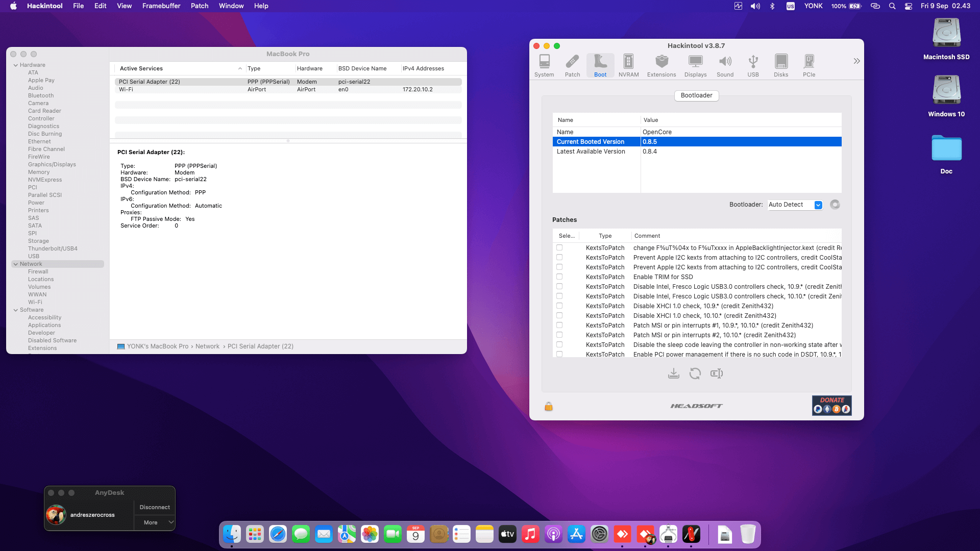Click the rename icon below patches list
Screen dimensions: 980x551
717,373
